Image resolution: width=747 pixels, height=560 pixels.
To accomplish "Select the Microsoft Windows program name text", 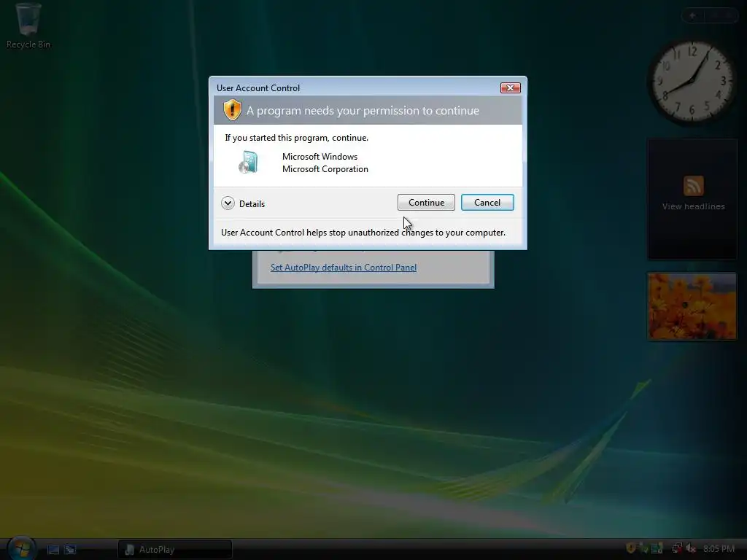I will point(320,157).
